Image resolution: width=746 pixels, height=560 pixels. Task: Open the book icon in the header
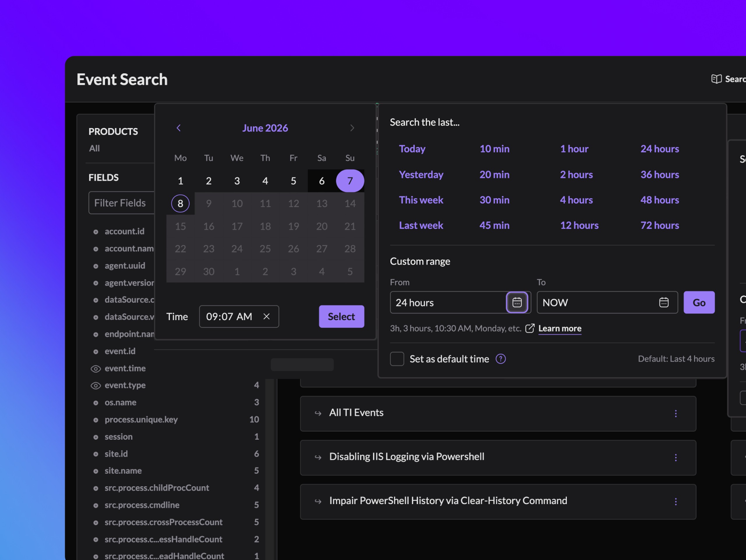coord(716,79)
